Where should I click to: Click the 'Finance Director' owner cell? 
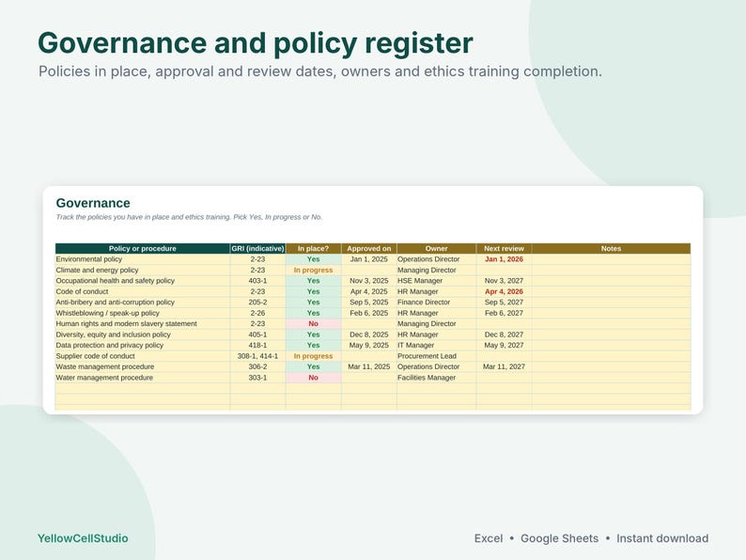[437, 303]
